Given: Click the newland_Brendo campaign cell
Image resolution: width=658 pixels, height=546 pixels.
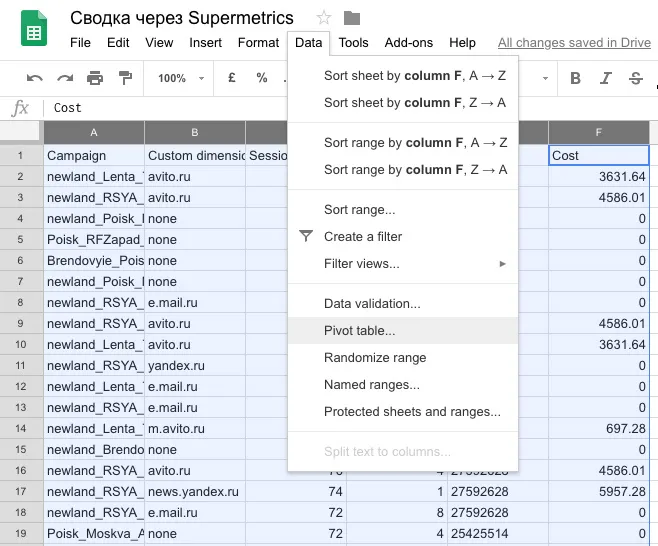Looking at the screenshot, I should 94,449.
